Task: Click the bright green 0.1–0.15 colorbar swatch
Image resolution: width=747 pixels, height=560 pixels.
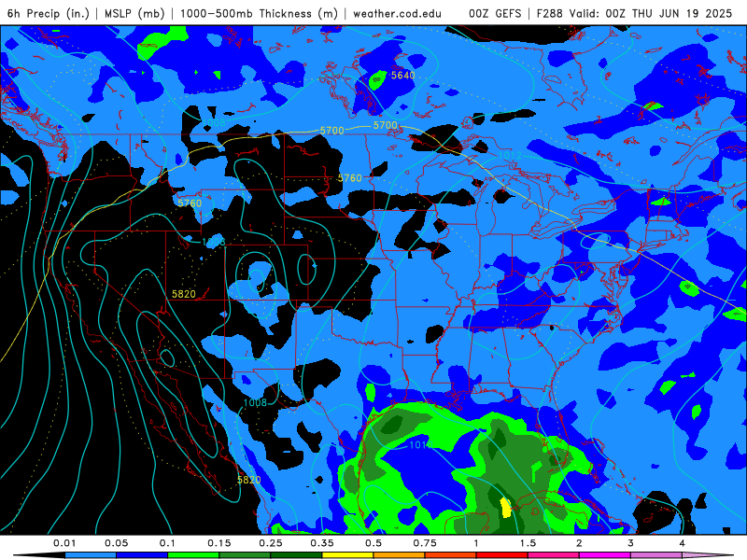Action: [x=193, y=555]
